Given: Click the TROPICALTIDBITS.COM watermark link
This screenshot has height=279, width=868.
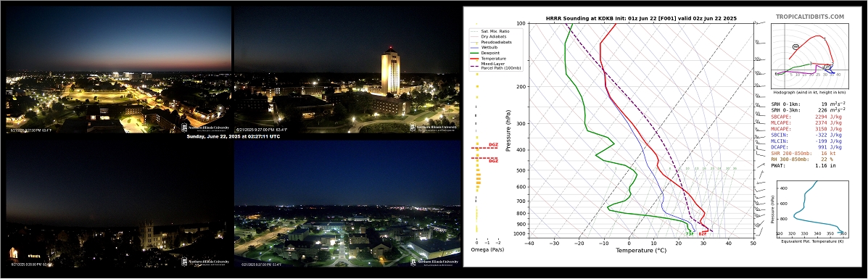Looking at the screenshot, I should pyautogui.click(x=809, y=17).
